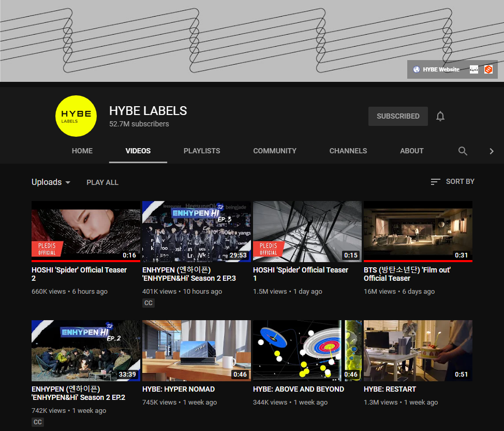Click the text '16M views • 6 days ago'
504x431 pixels.
(399, 292)
